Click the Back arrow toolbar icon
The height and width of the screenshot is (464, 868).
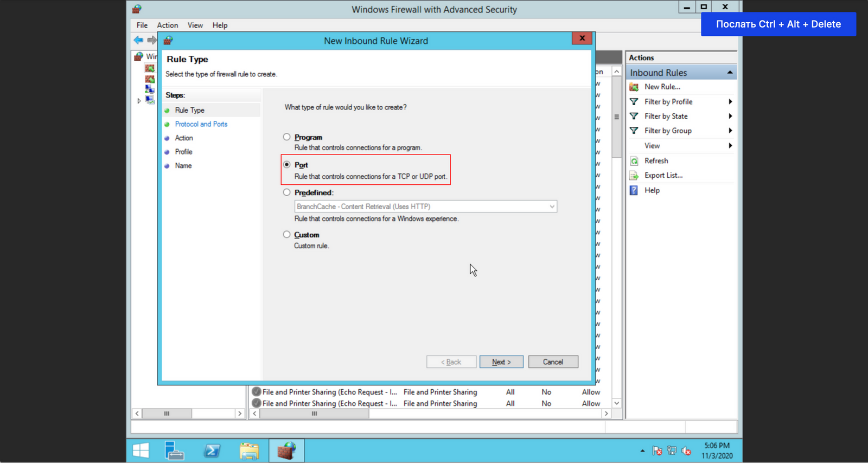tap(139, 40)
